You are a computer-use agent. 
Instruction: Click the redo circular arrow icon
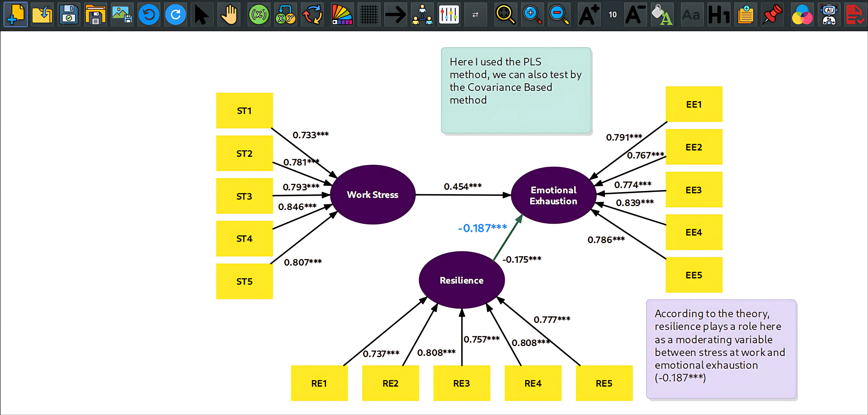176,14
